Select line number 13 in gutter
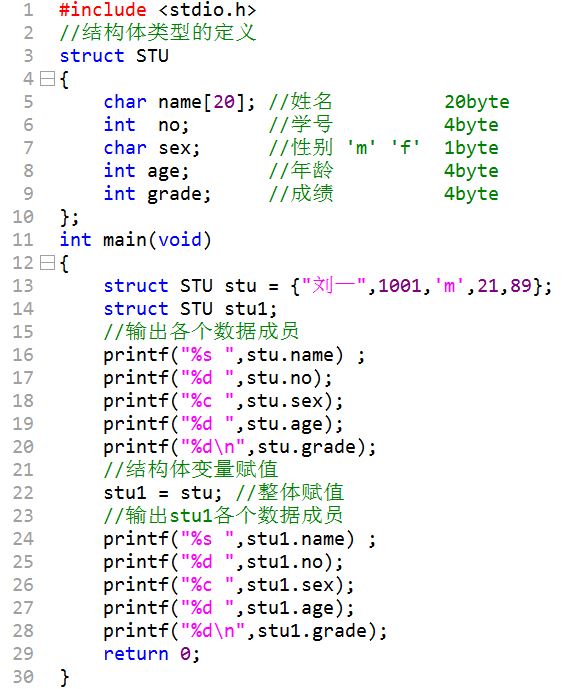 click(x=23, y=286)
